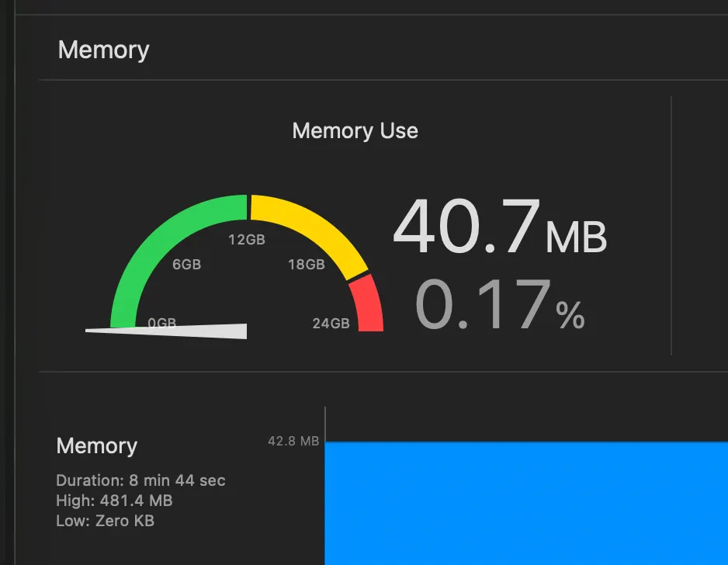Click the 12GB gauge label
The width and height of the screenshot is (728, 565).
coord(247,240)
